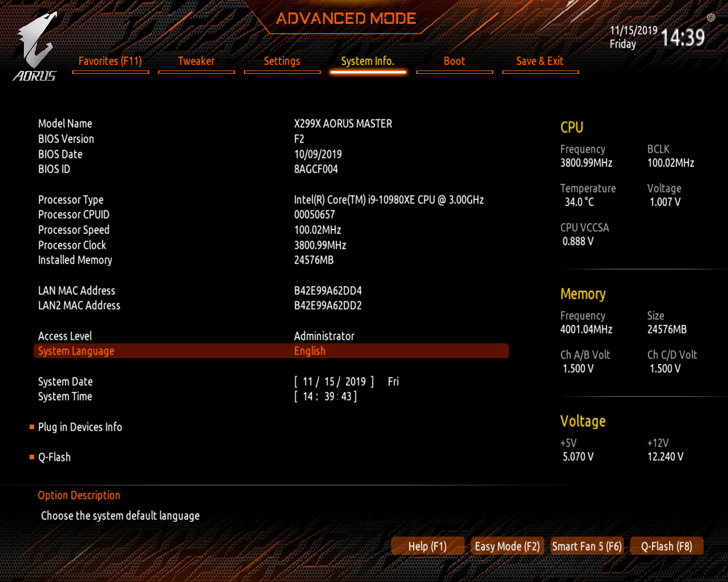
Task: Open Smart Fan 5 (F6)
Action: click(x=587, y=546)
